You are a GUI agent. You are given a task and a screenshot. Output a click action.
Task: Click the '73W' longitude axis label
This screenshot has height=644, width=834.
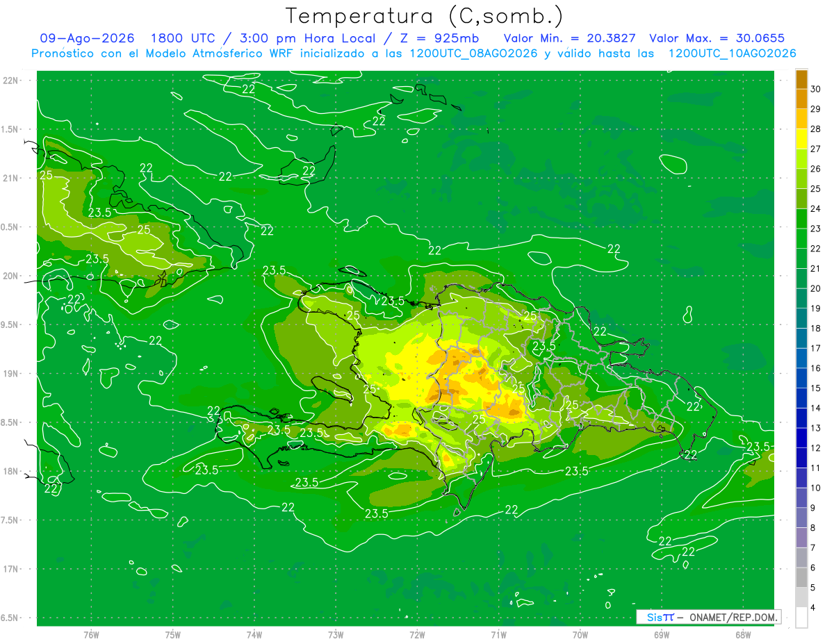pyautogui.click(x=336, y=635)
